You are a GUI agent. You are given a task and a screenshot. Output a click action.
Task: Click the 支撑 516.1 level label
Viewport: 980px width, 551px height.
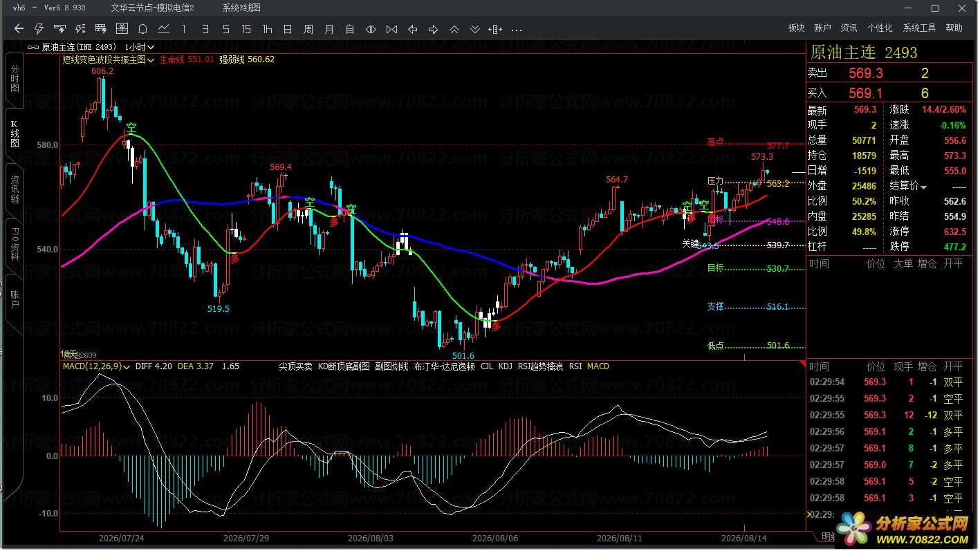point(748,307)
